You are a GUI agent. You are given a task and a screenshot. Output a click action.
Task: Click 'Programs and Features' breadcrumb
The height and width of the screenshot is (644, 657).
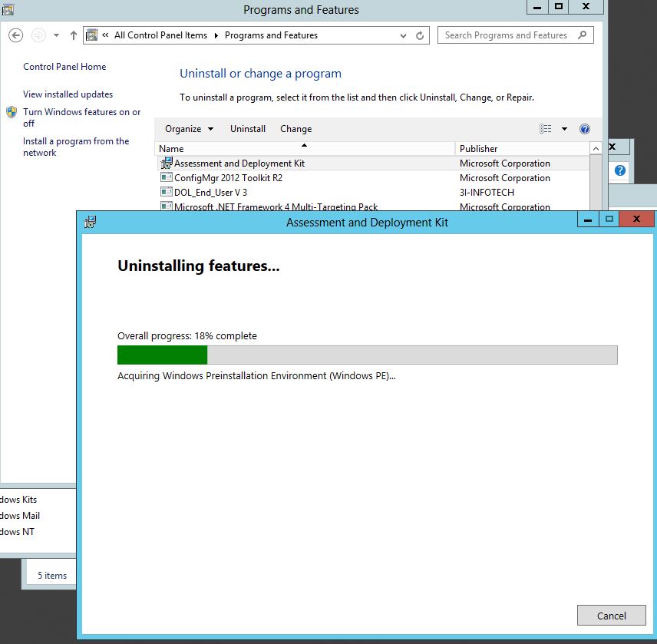coord(271,35)
